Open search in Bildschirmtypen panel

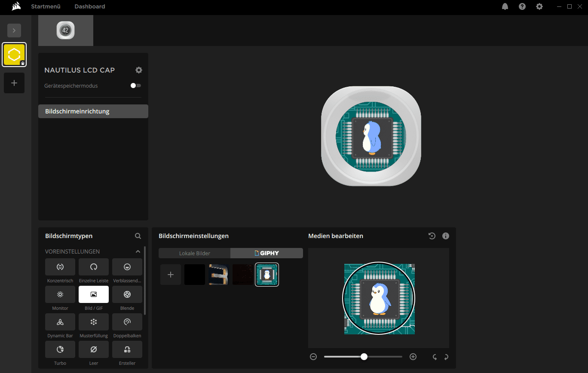pos(138,236)
